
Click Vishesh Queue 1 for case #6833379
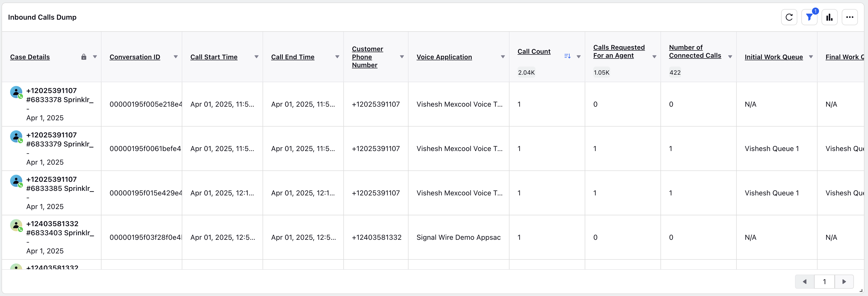[x=772, y=149]
